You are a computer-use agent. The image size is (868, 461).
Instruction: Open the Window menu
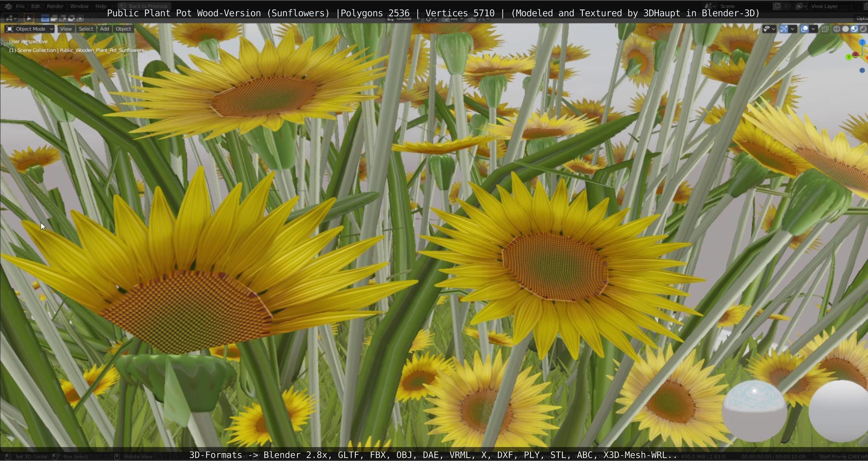coord(79,6)
